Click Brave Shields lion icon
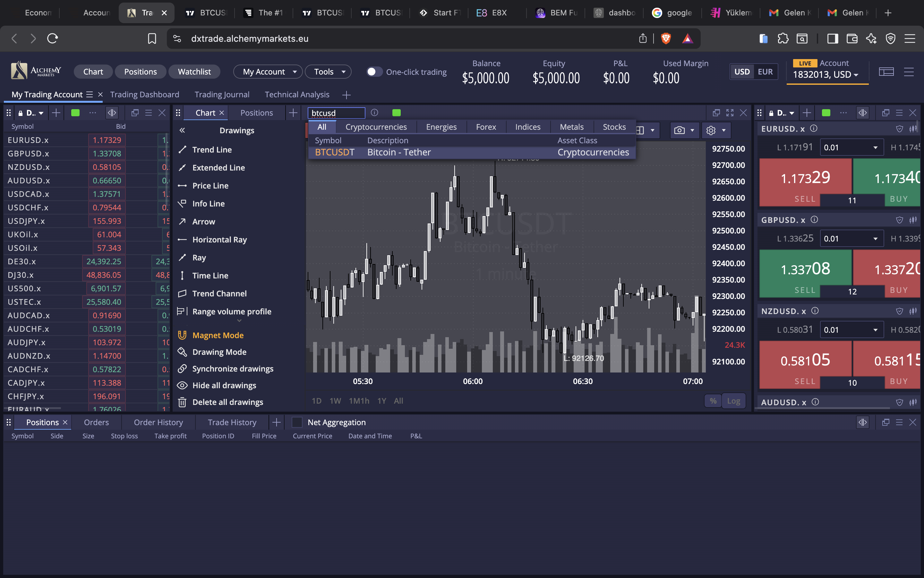The width and height of the screenshot is (924, 578). (666, 39)
